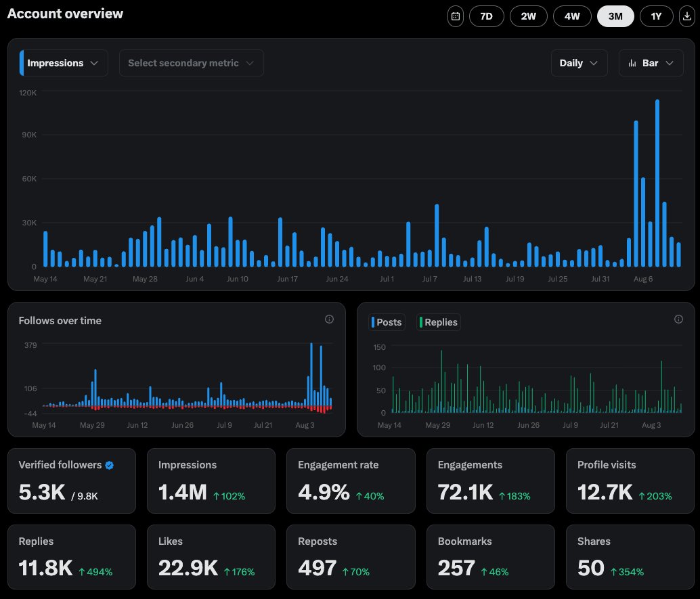Switch to the 7D time range

pyautogui.click(x=487, y=16)
